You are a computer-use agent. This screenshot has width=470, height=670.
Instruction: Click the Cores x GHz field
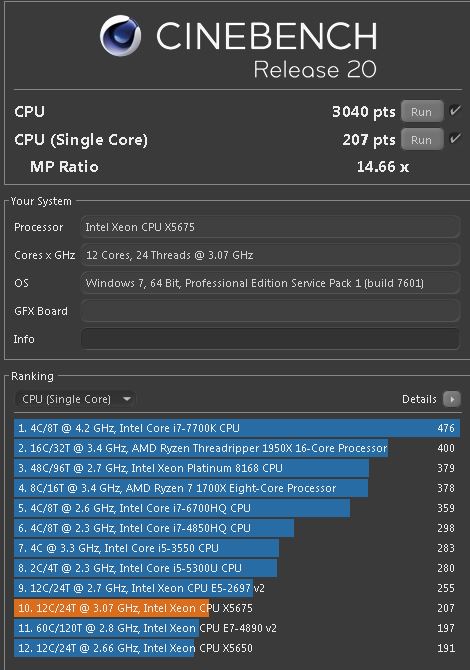pos(270,255)
